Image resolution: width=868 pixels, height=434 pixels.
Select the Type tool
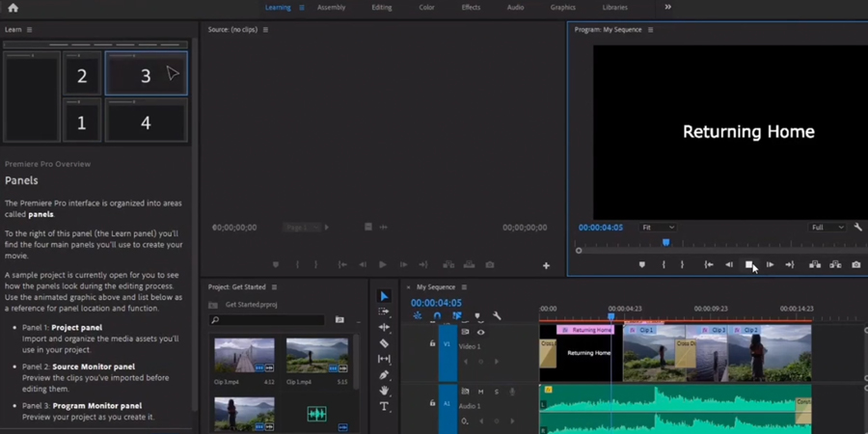(384, 406)
